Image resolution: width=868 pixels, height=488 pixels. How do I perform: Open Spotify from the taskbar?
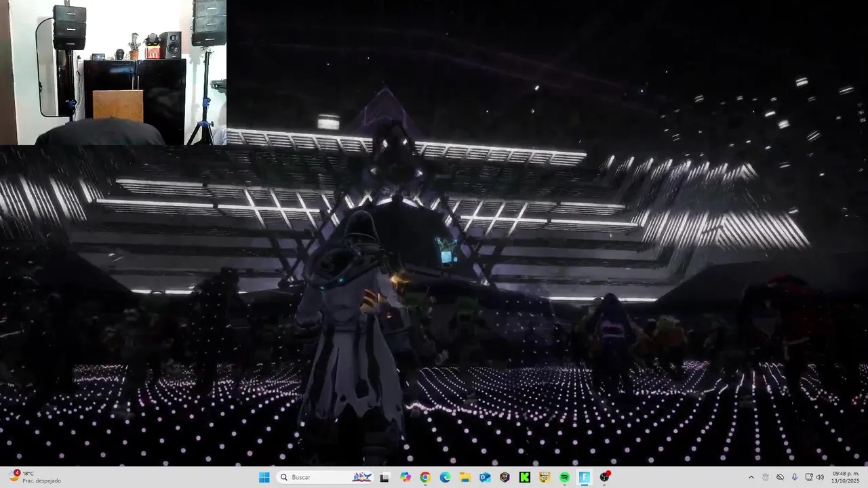(x=564, y=477)
